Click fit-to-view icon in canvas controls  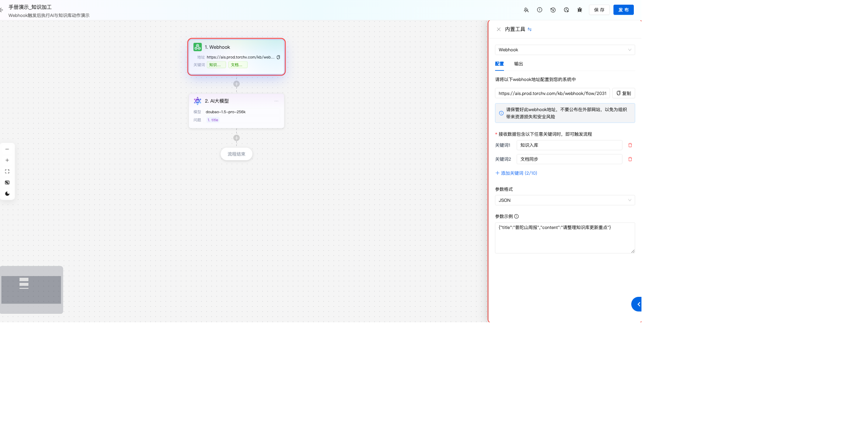7,172
